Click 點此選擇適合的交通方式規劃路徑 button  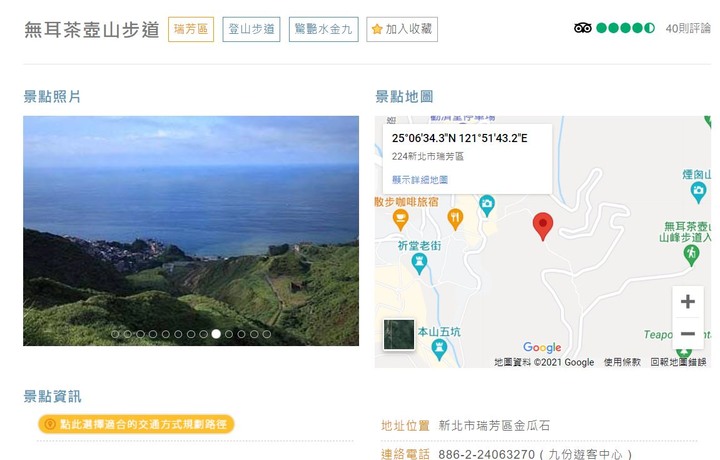click(136, 424)
